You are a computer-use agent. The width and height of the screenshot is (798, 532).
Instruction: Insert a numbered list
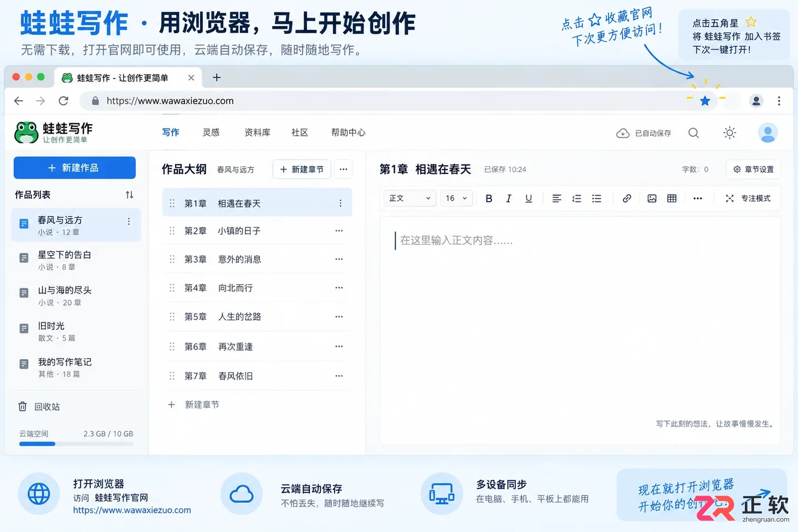(576, 198)
